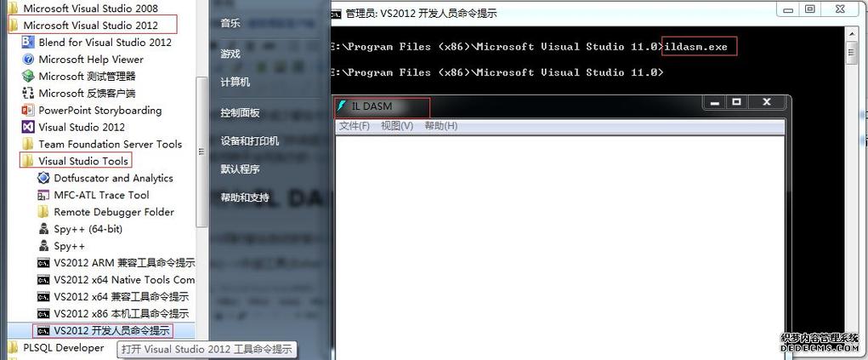Screen dimensions: 868x360
Task: Launch PowerPoint Storyboarding icon
Action: point(28,111)
